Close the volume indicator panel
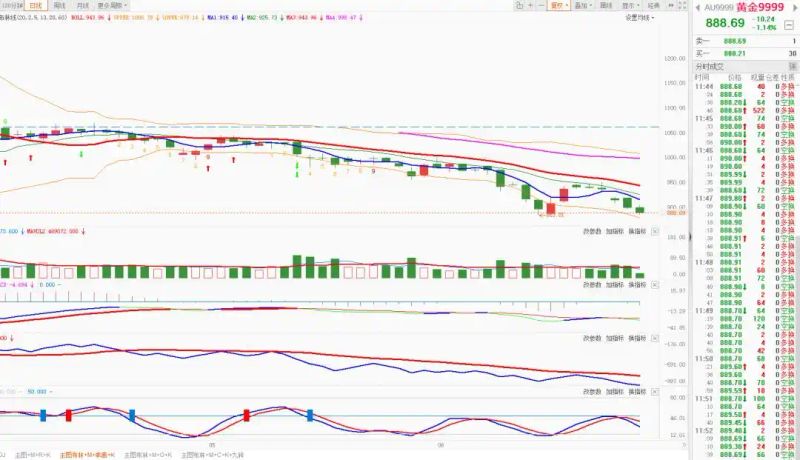 pyautogui.click(x=655, y=232)
